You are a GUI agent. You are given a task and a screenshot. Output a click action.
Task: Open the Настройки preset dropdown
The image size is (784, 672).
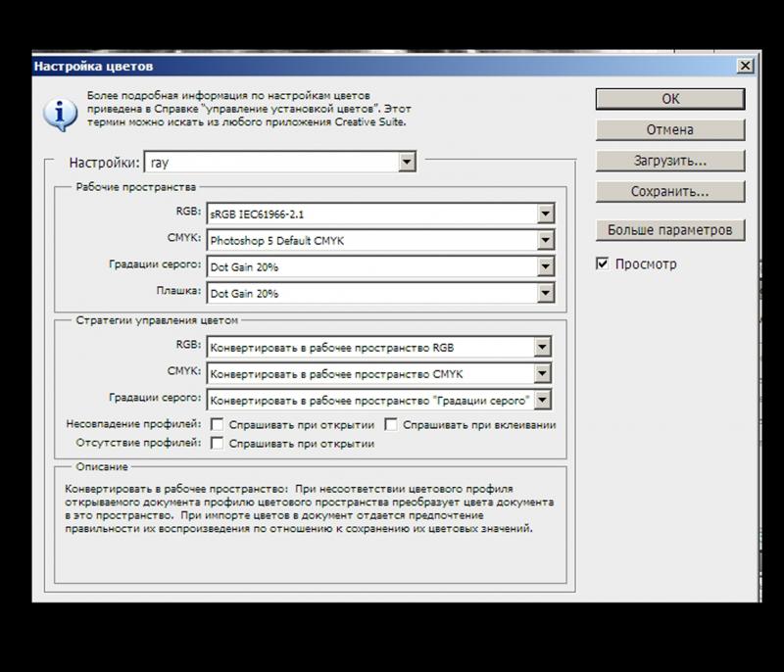click(407, 162)
